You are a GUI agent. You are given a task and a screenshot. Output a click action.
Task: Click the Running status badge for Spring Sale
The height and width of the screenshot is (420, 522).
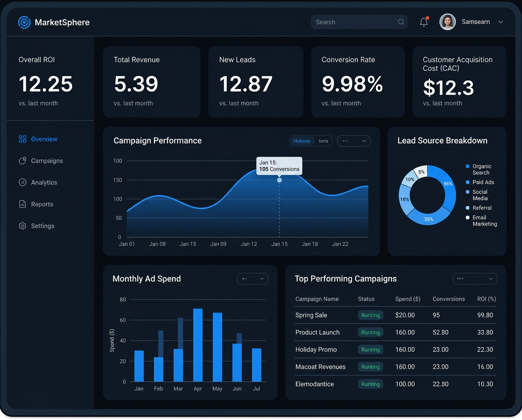[370, 315]
